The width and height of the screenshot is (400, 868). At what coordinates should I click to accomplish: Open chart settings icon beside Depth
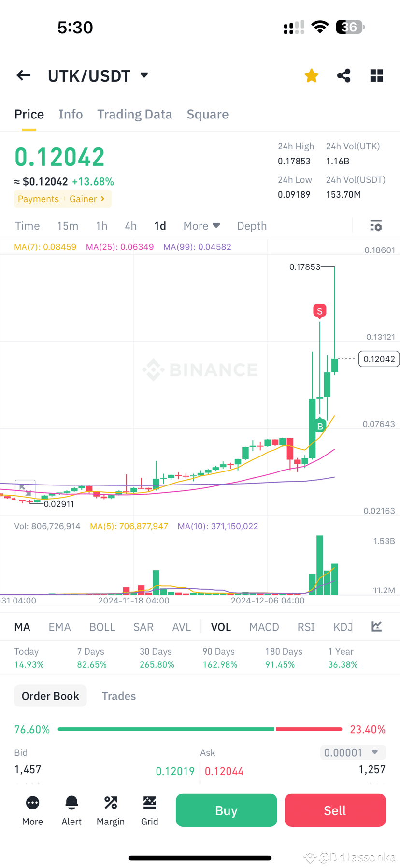tap(376, 226)
